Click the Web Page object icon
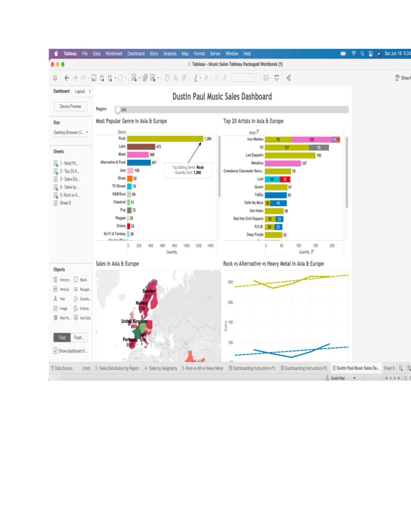The width and height of the screenshot is (411, 532). click(55, 318)
